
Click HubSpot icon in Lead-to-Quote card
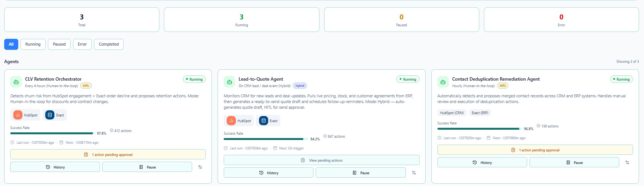(x=231, y=121)
